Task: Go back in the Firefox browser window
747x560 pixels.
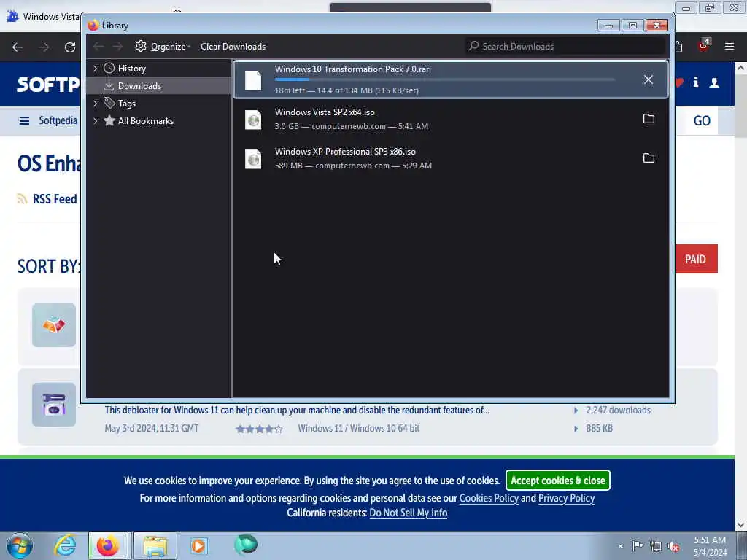Action: coord(18,47)
